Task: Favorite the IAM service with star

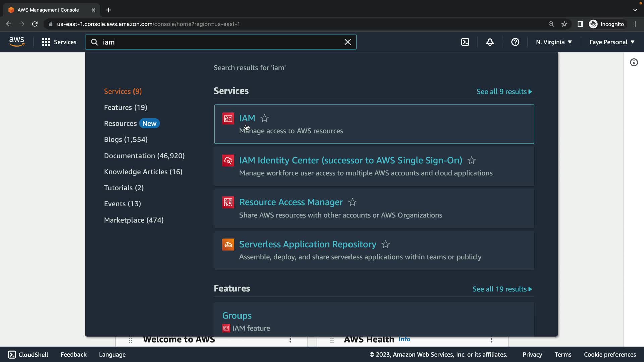Action: tap(265, 118)
